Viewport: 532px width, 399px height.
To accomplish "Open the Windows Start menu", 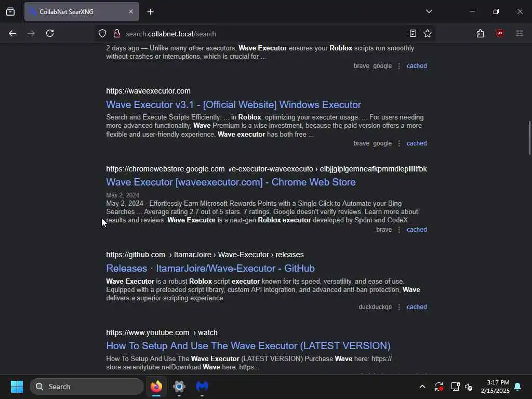I will tap(17, 387).
